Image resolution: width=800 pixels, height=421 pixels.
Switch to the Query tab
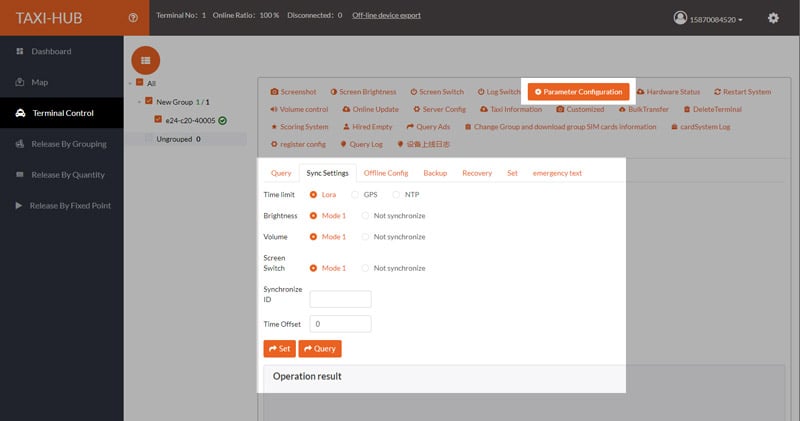click(x=281, y=173)
